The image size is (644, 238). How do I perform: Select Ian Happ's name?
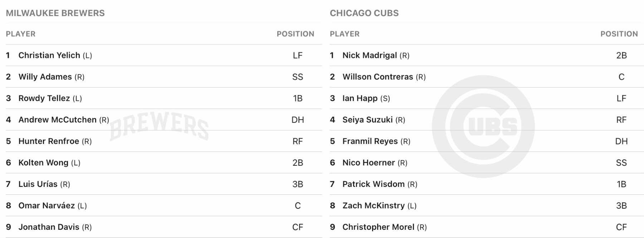360,98
